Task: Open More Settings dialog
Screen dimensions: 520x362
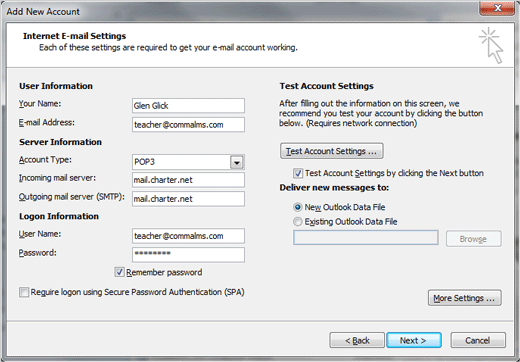Action: pos(465,298)
